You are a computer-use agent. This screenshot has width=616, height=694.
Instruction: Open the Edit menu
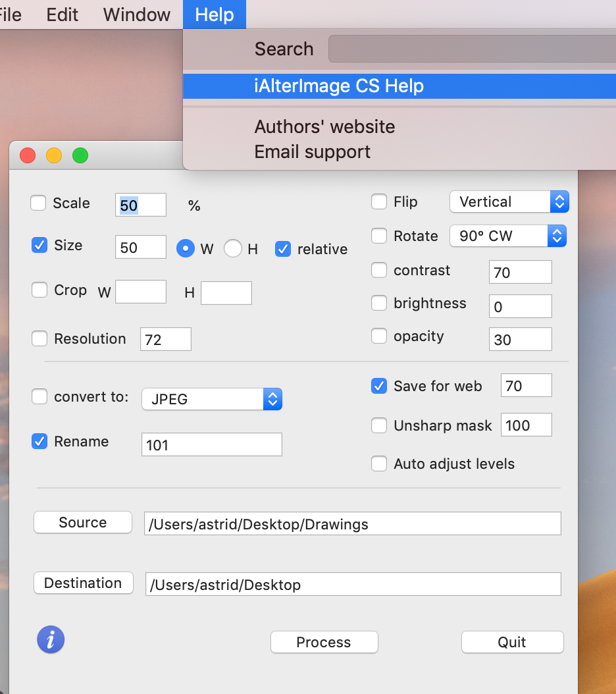coord(63,14)
